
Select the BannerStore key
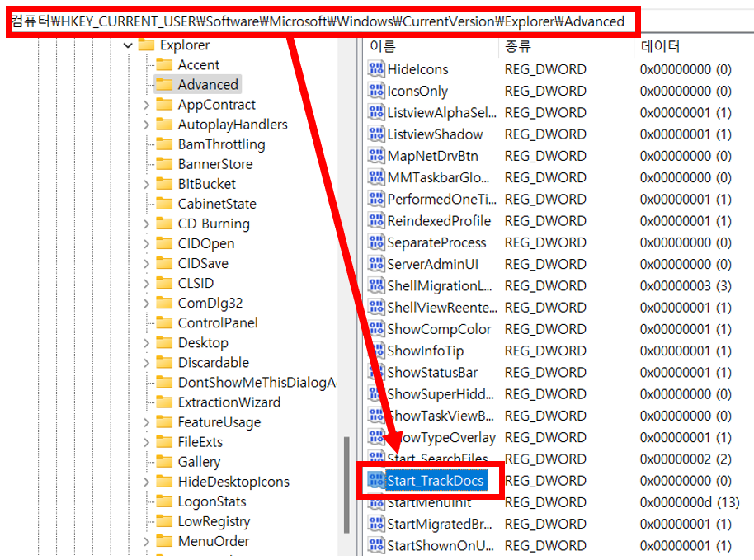[215, 164]
